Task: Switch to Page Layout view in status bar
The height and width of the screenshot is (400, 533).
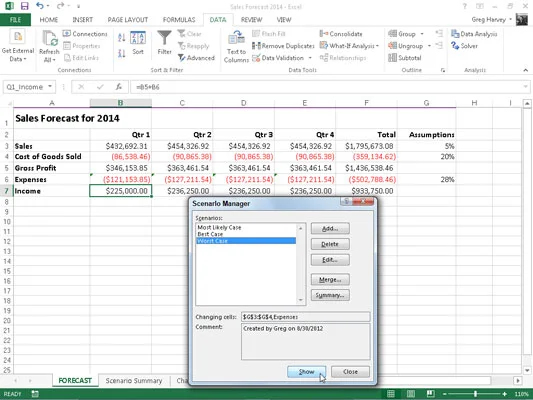Action: point(411,394)
